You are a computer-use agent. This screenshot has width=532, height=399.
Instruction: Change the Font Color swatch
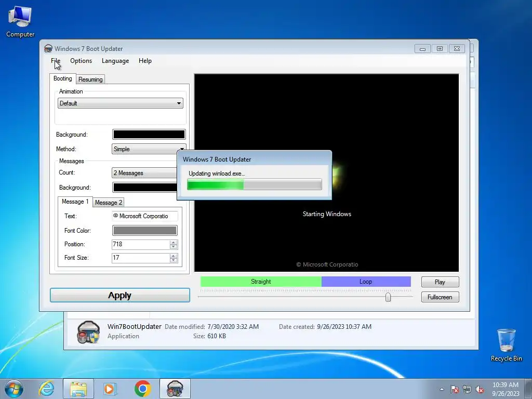[x=145, y=231]
